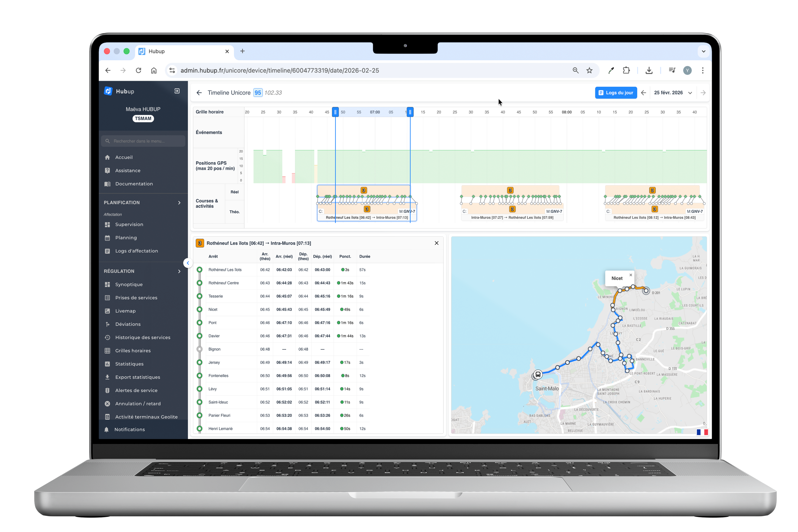Open Historique des services menu entry
Screen dimensions: 798x532
(x=143, y=337)
